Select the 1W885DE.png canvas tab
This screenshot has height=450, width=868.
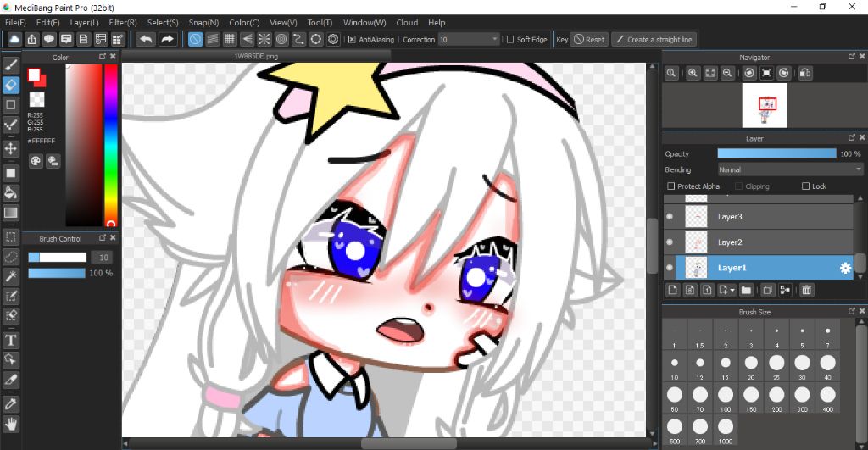[x=256, y=56]
